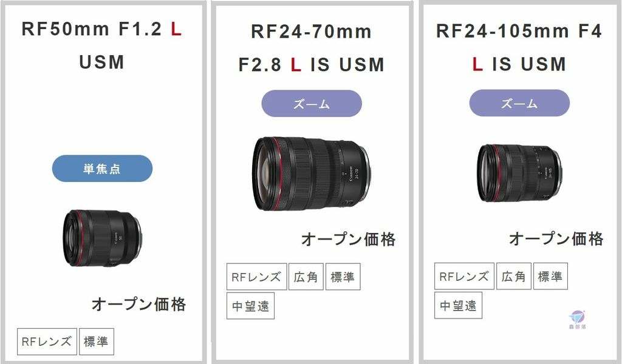Viewport: 622px width, 364px height.
Task: Select the ズーム badge on RF24-105mm card
Action: click(x=519, y=103)
